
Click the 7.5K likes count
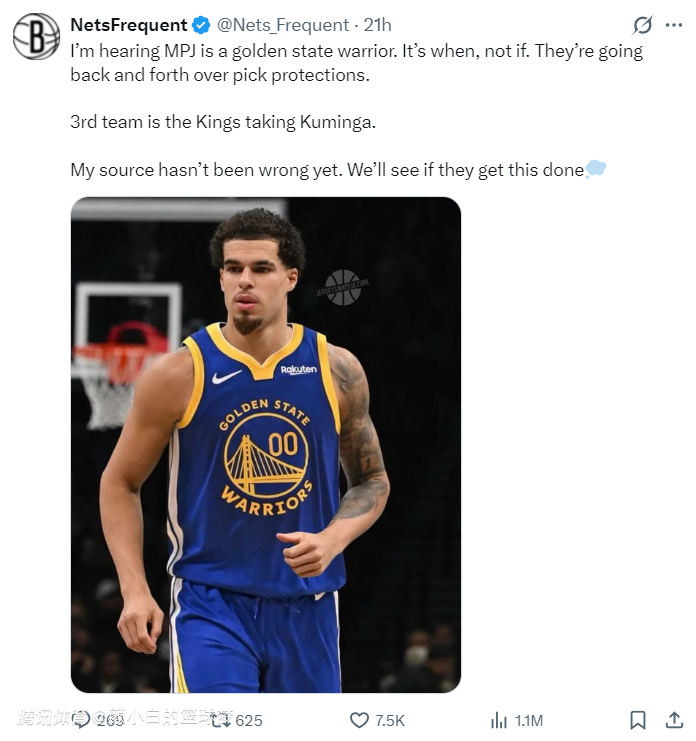pyautogui.click(x=390, y=720)
